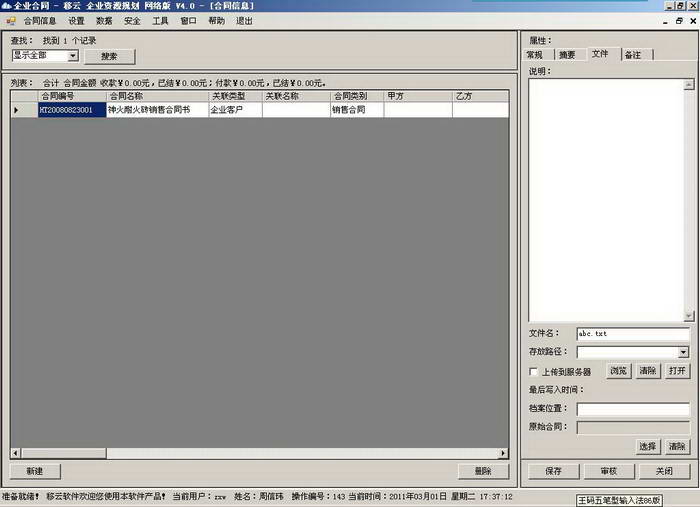Image resolution: width=700 pixels, height=507 pixels.
Task: Click the 乙方 column header
Action: pyautogui.click(x=480, y=96)
